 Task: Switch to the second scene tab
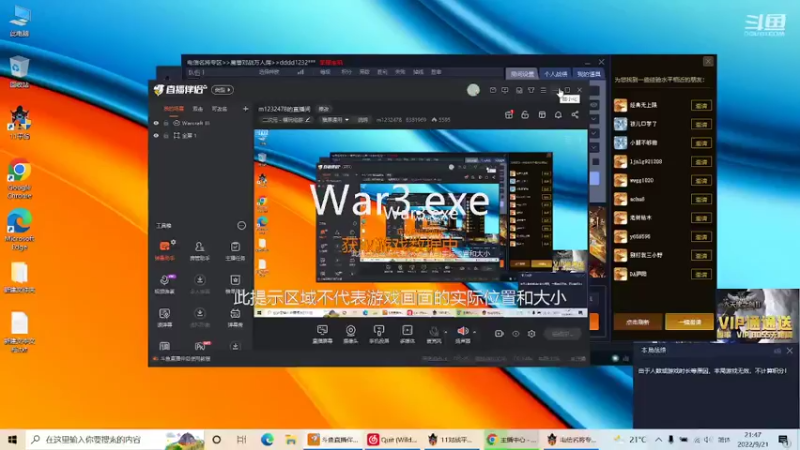point(197,109)
